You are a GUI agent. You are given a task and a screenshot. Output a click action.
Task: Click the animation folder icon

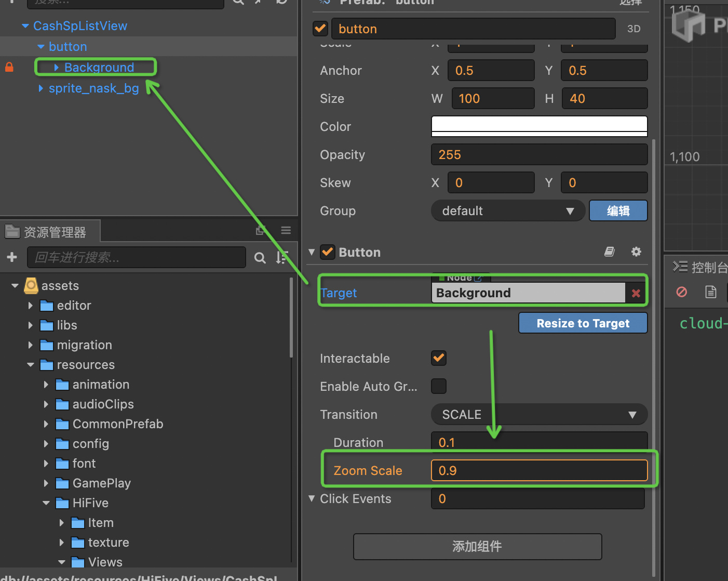pos(62,385)
